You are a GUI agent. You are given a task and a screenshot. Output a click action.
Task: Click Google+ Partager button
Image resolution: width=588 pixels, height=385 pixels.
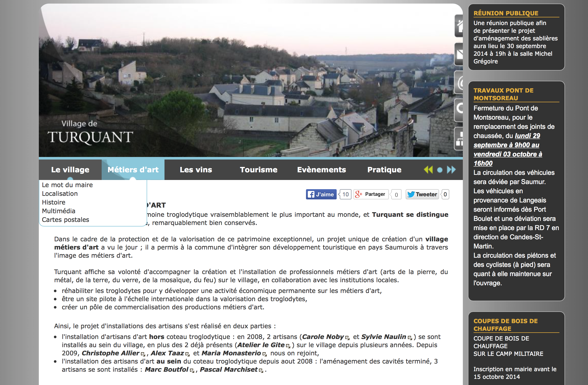tap(371, 194)
